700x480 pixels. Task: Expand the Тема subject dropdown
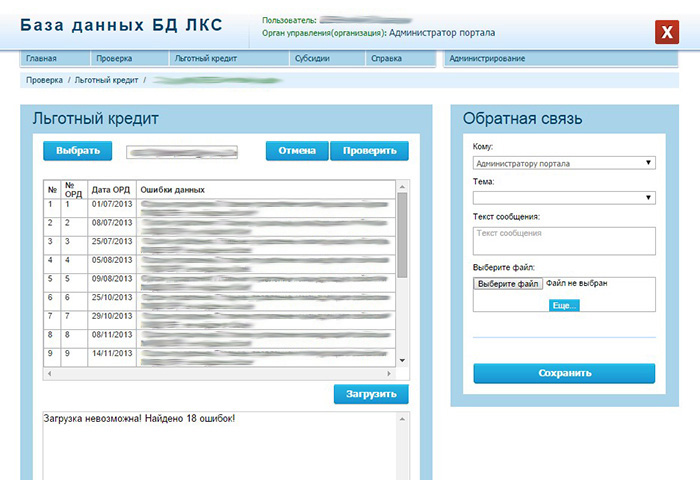(x=564, y=198)
